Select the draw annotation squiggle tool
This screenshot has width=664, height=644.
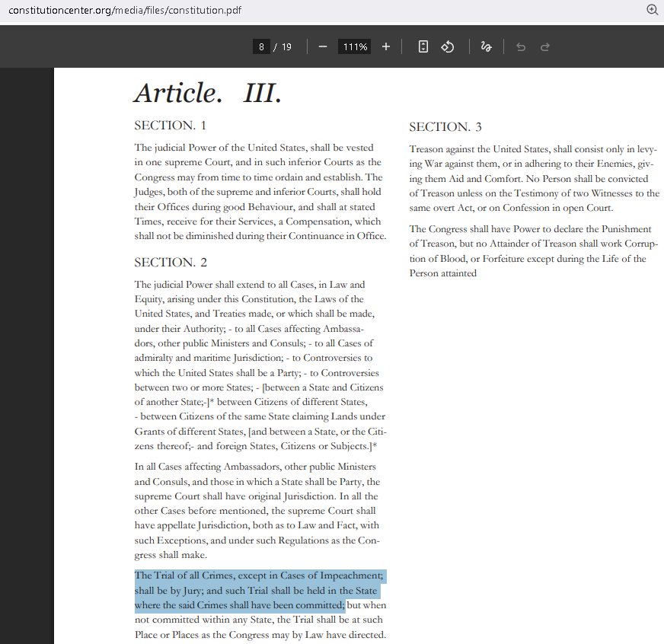point(486,46)
